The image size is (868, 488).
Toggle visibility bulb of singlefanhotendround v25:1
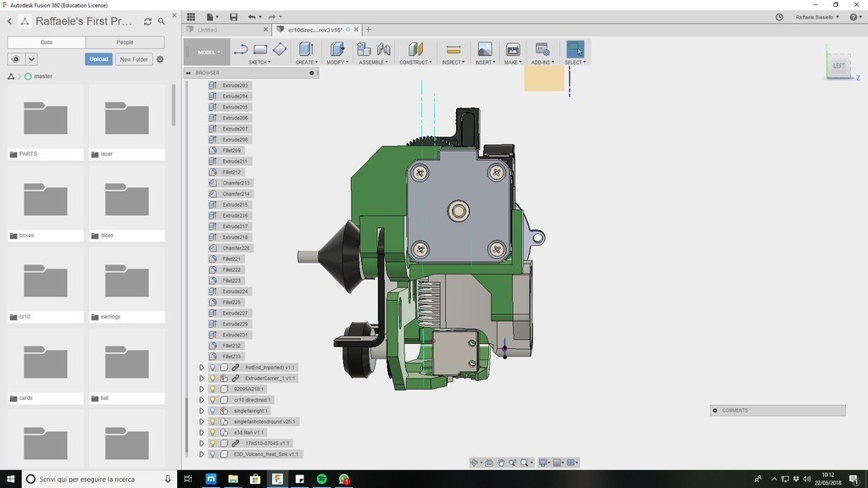point(213,422)
